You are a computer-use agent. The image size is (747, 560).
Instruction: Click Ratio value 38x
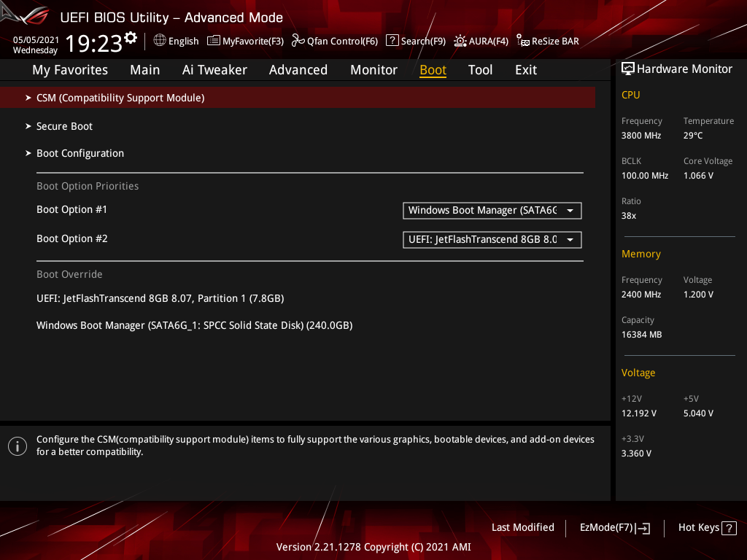pos(628,216)
